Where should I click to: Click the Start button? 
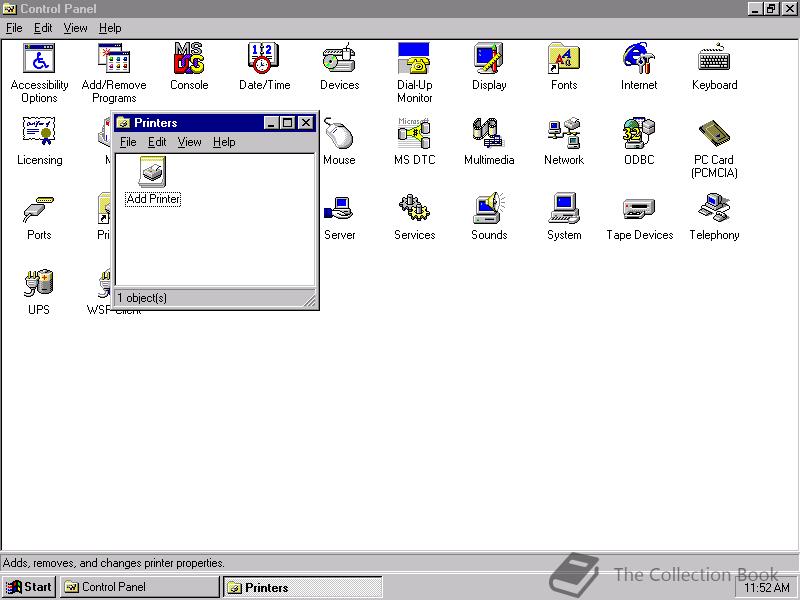29,587
